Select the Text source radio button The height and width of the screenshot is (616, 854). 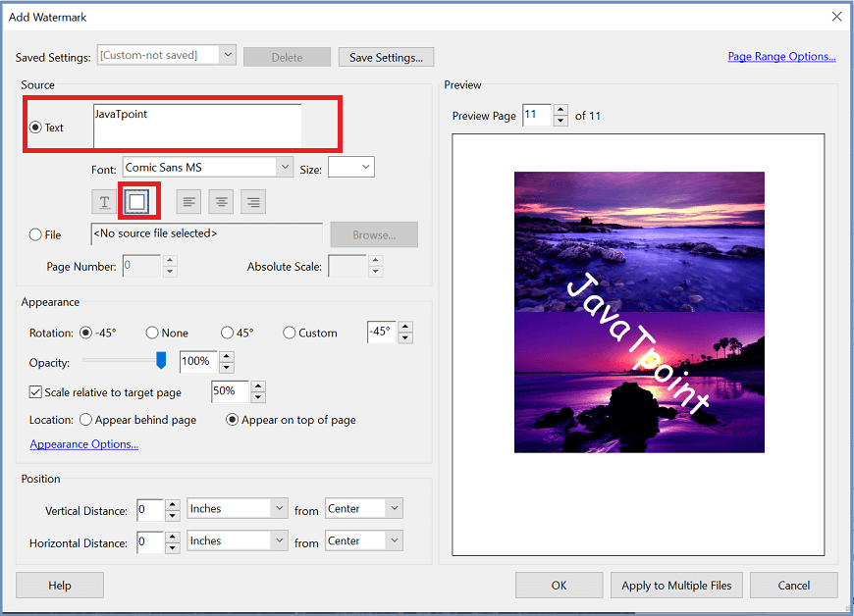[x=35, y=128]
